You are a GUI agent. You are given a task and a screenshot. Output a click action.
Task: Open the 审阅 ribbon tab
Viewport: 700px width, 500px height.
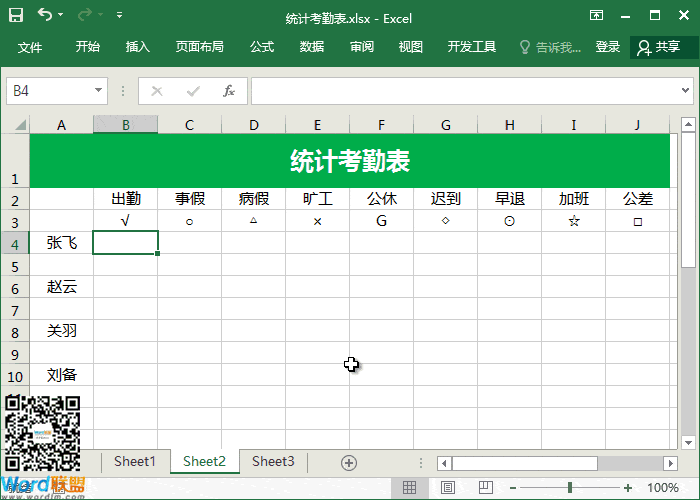tap(362, 46)
